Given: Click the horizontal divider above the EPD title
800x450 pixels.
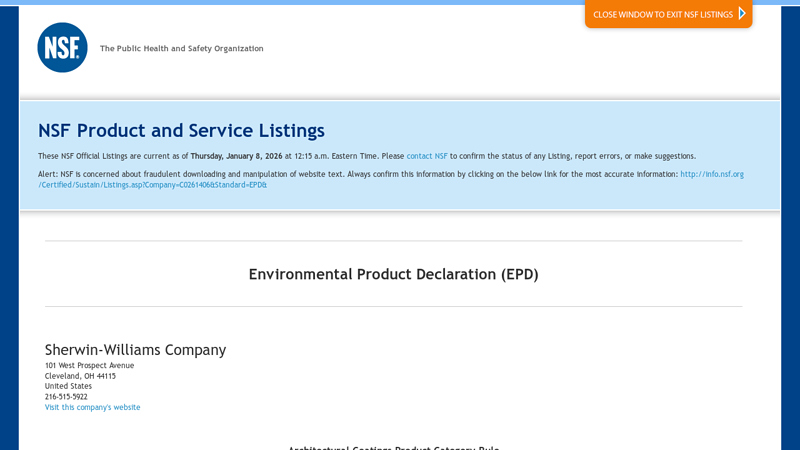Looking at the screenshot, I should point(393,241).
